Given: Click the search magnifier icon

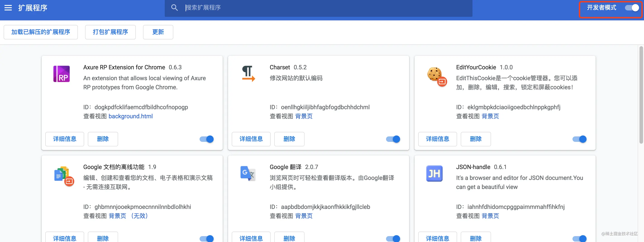Looking at the screenshot, I should coord(174,8).
